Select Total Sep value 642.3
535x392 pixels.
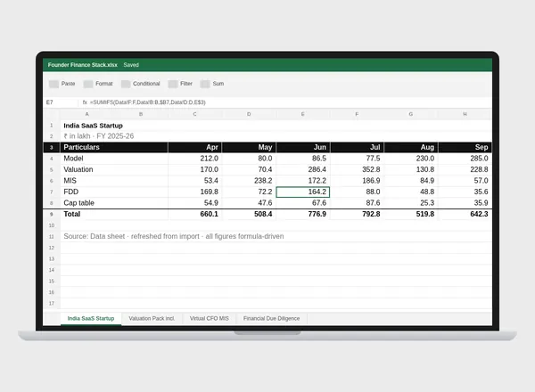pos(465,214)
